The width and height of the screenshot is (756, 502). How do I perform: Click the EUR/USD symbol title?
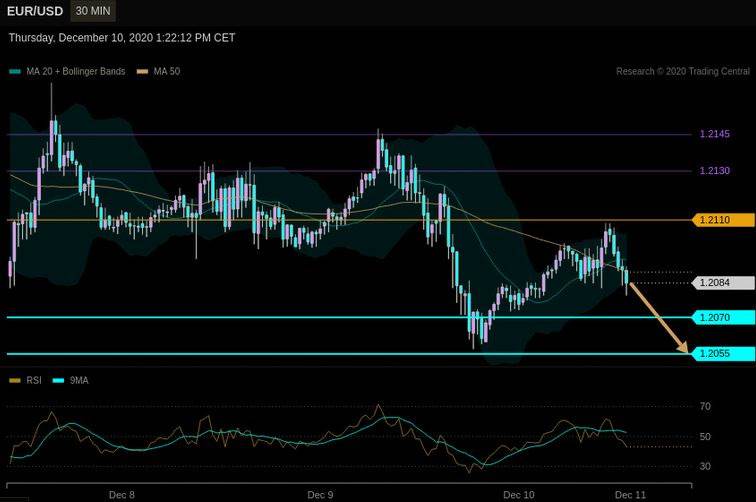coord(35,11)
